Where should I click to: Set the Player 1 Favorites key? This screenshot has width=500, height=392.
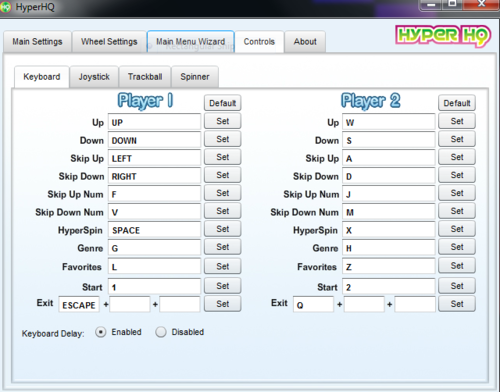coord(222,266)
